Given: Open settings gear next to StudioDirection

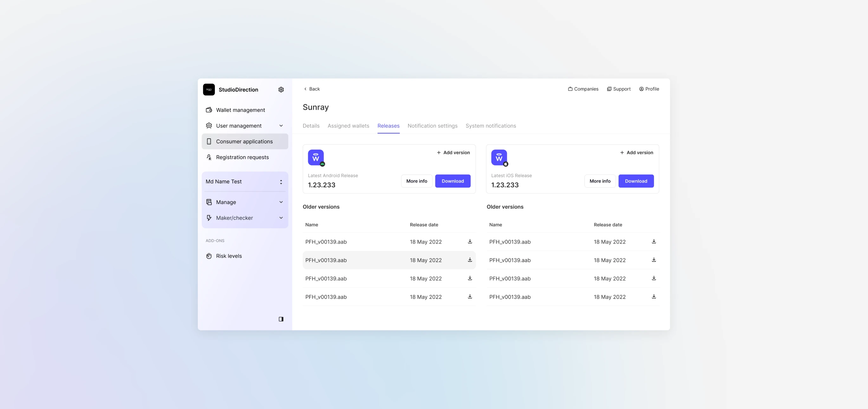Looking at the screenshot, I should point(281,90).
